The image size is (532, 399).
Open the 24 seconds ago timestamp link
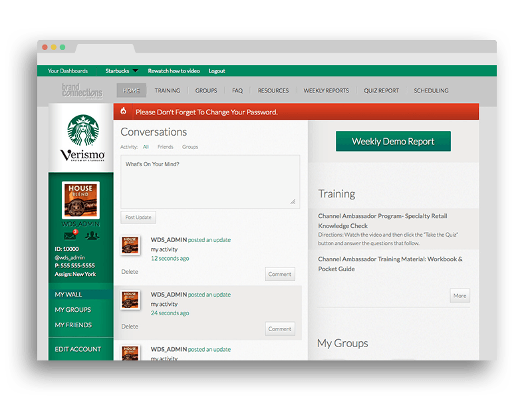170,313
